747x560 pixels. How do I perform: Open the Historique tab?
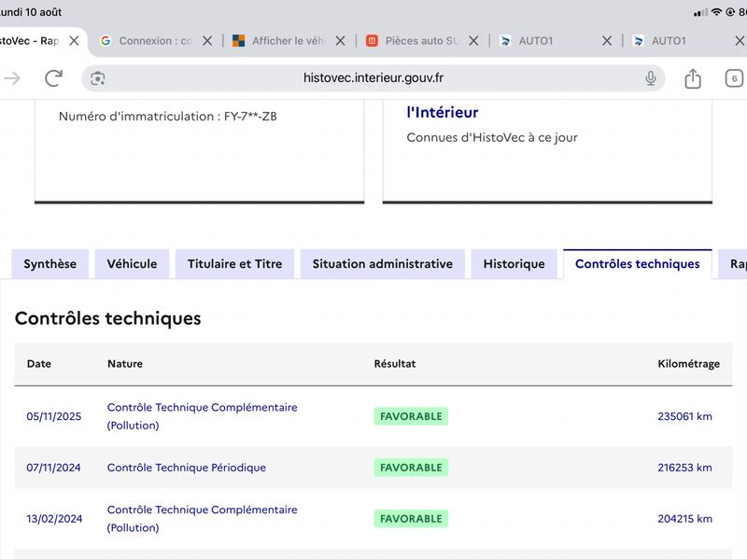(514, 264)
